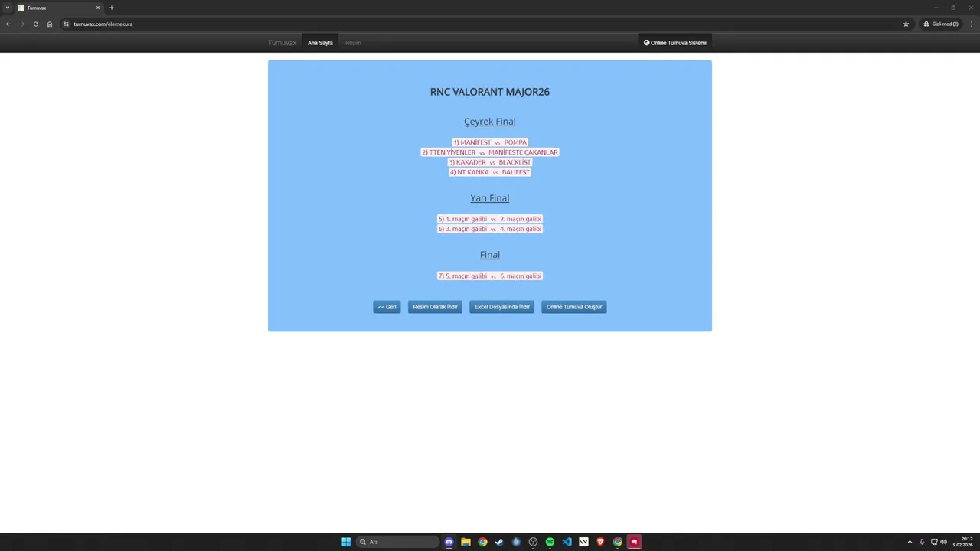
Task: Click the Çeyrek Final heading
Action: [x=490, y=122]
